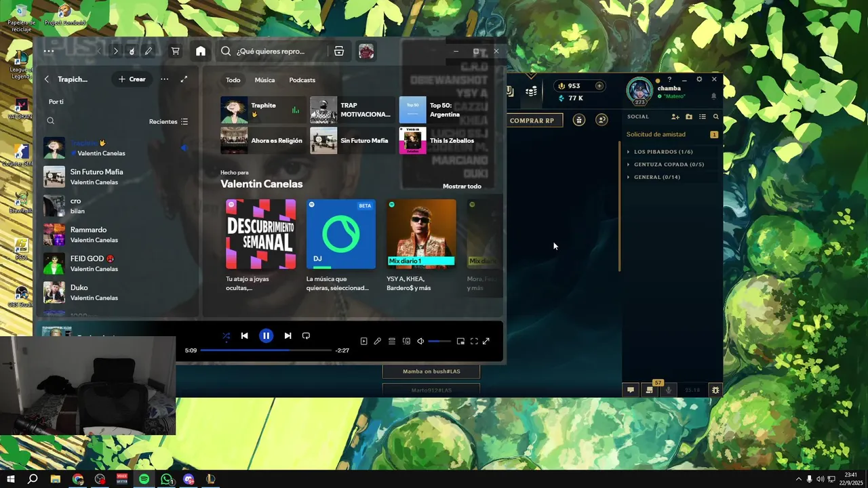Image resolution: width=868 pixels, height=488 pixels.
Task: Mute Spotify with the speaker icon
Action: (420, 342)
